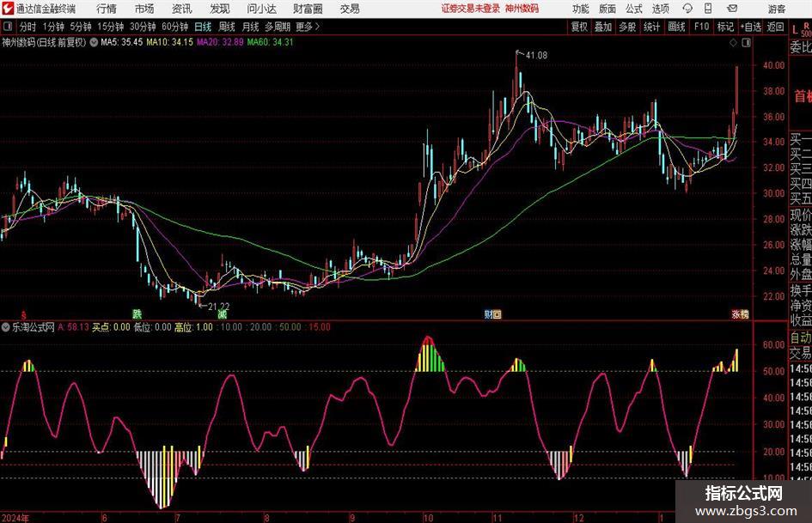
Task: Open the headset customer service icon
Action: pos(687,9)
